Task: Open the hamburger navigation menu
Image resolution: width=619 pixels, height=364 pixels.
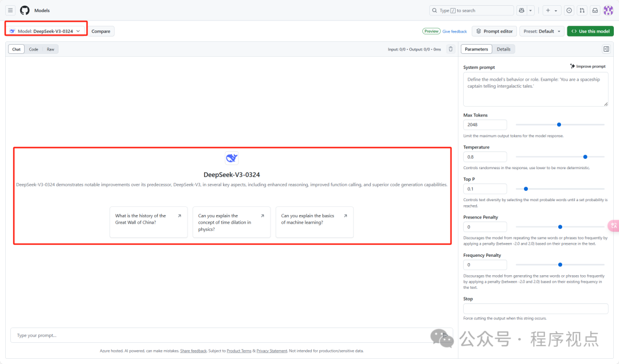Action: [x=11, y=10]
